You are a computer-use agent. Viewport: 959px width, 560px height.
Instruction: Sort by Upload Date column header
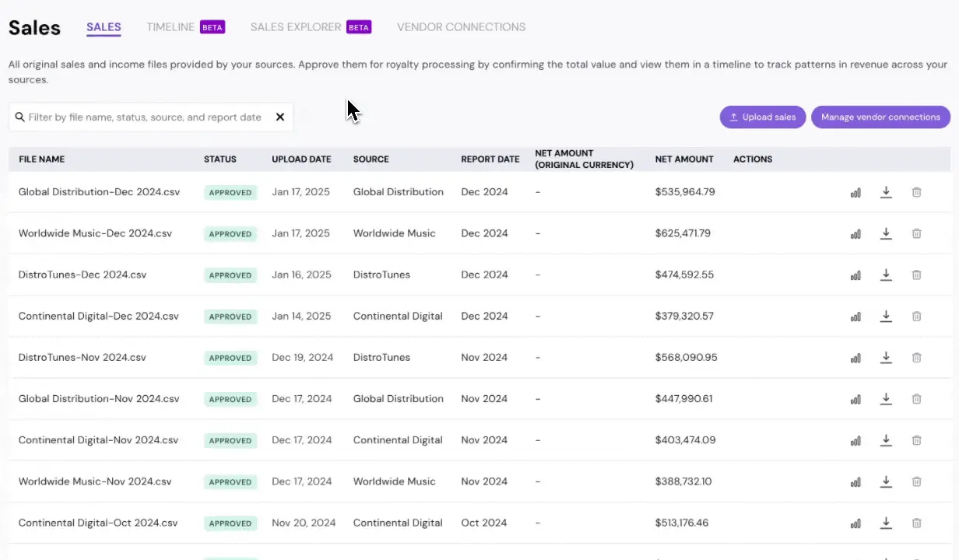301,159
